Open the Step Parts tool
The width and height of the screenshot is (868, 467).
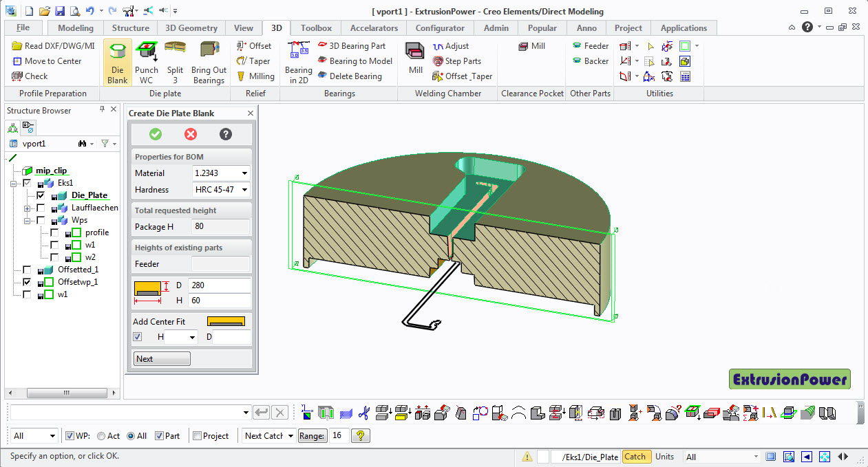456,61
